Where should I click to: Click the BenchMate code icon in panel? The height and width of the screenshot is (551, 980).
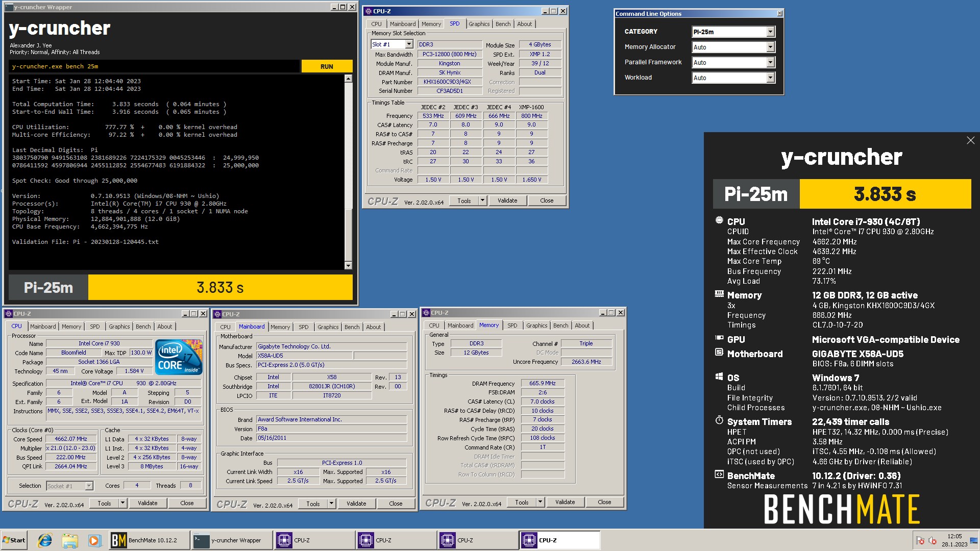[x=719, y=475]
